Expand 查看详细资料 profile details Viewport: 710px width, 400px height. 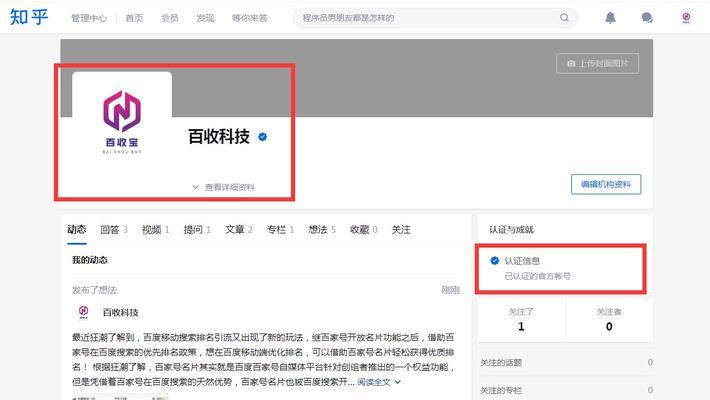coord(224,187)
